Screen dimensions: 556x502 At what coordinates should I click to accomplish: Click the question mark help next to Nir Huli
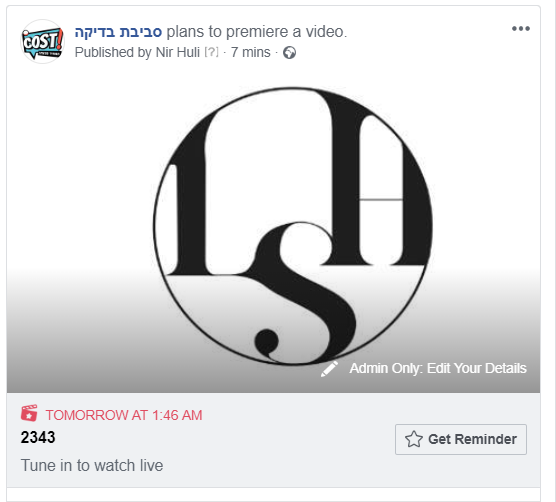pos(211,52)
